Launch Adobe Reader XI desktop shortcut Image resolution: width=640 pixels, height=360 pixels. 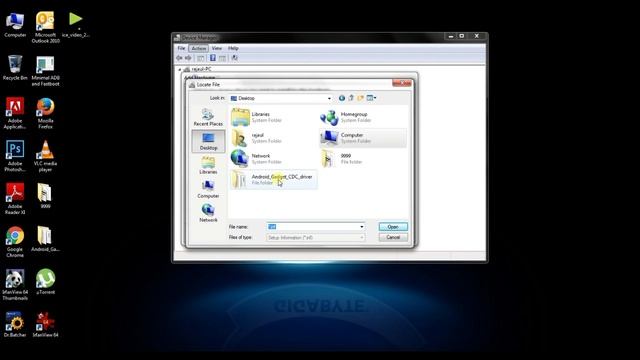pos(15,199)
